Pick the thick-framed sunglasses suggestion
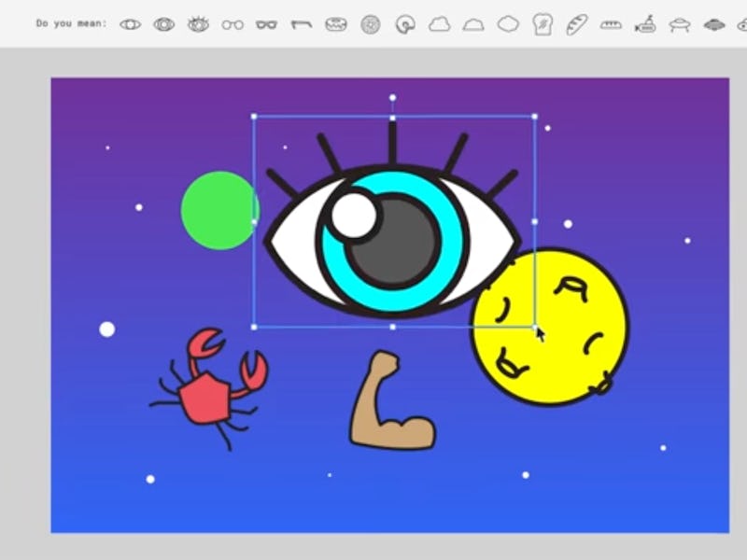Viewport: 747px width, 560px height. click(267, 25)
